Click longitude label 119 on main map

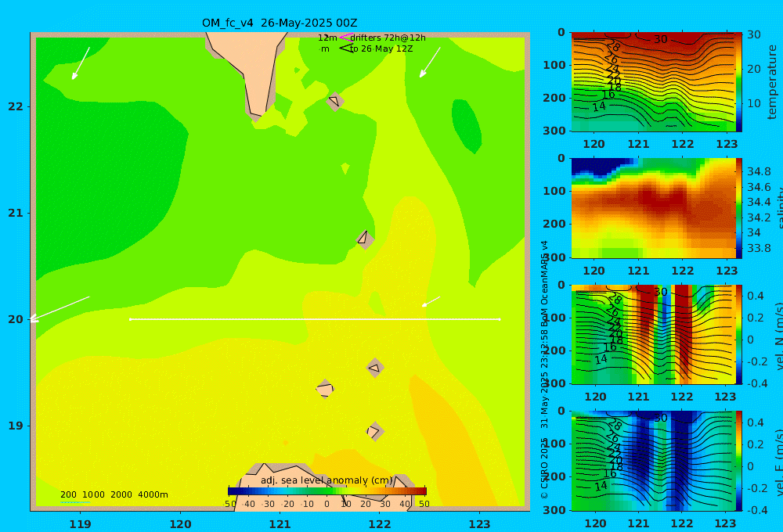coord(80,524)
